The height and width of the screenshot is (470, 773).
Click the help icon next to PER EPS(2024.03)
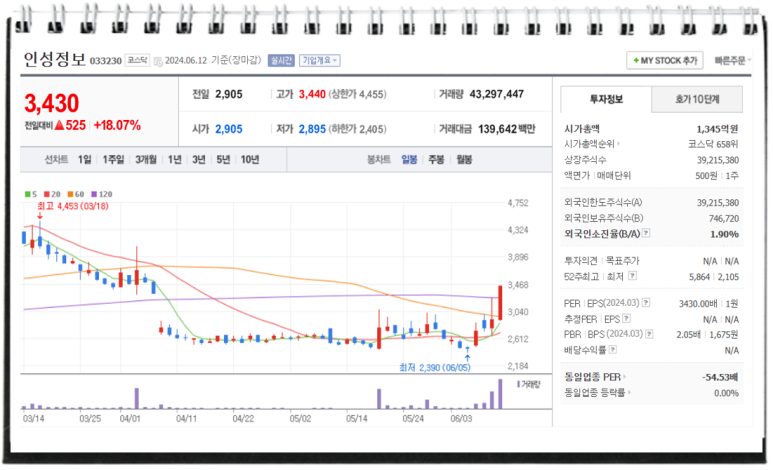pyautogui.click(x=646, y=303)
